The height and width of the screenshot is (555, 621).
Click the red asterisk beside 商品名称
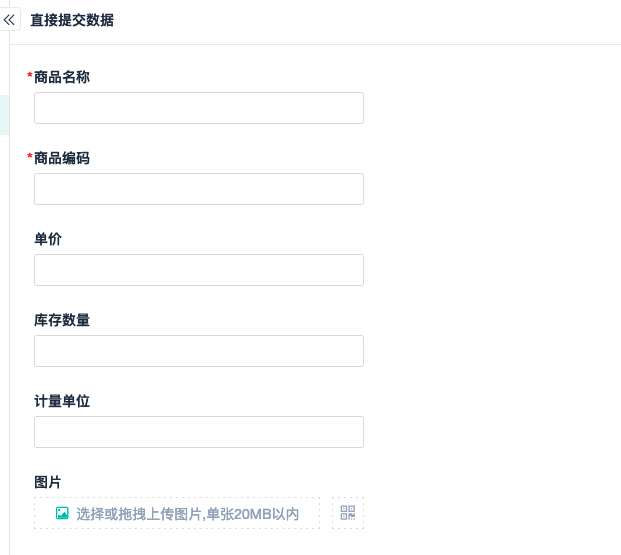[x=30, y=77]
